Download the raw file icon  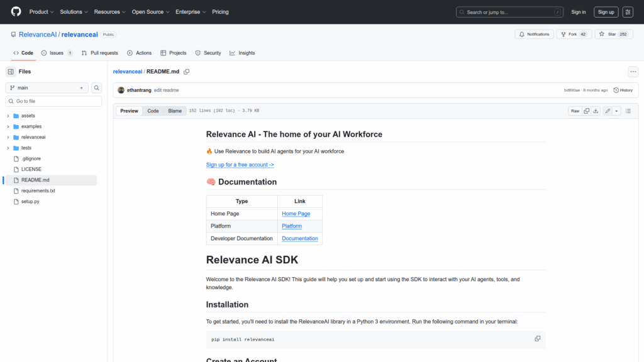(x=596, y=111)
